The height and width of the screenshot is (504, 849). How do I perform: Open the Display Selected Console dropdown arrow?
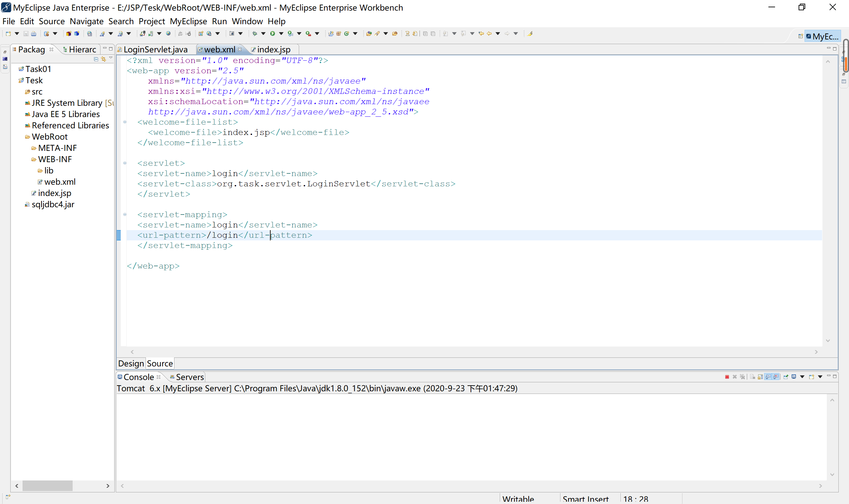[x=802, y=377]
